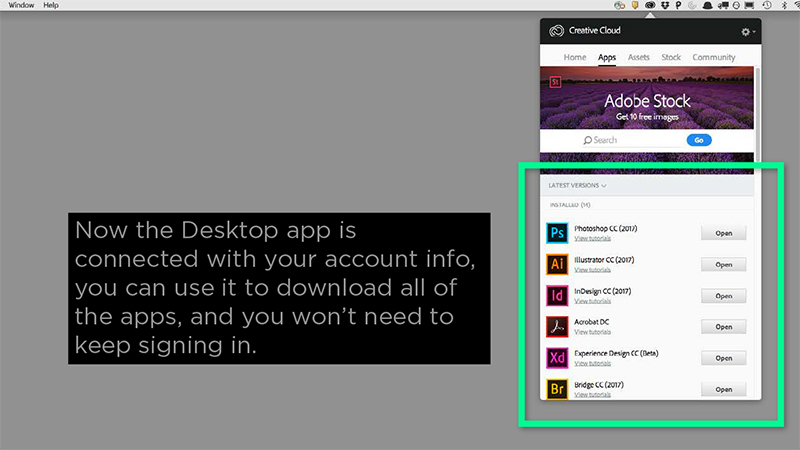This screenshot has width=800, height=450.
Task: Click the Bluetooth icon in menu bar
Action: 784,5
